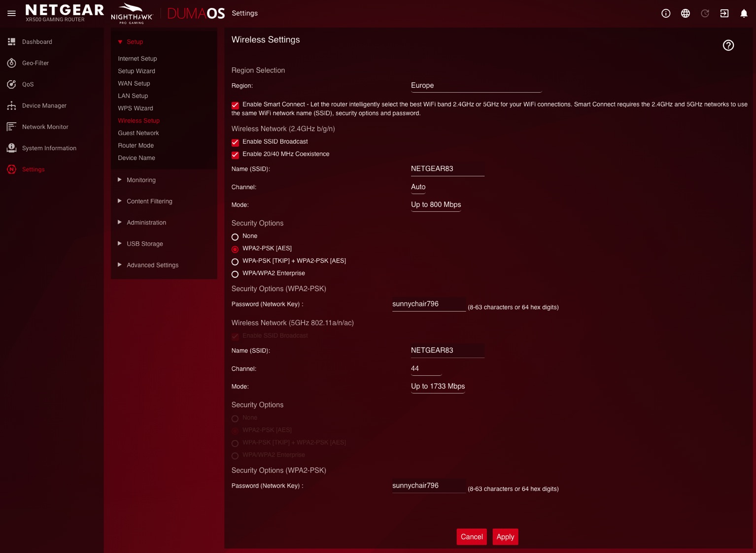Viewport: 756px width, 553px height.
Task: Open Router Mode page
Action: click(x=136, y=145)
